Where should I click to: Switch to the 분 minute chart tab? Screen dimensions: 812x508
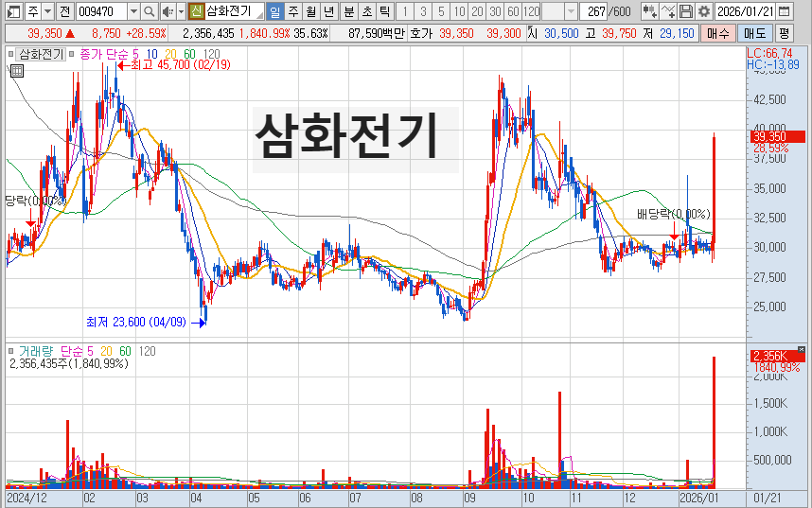point(349,10)
